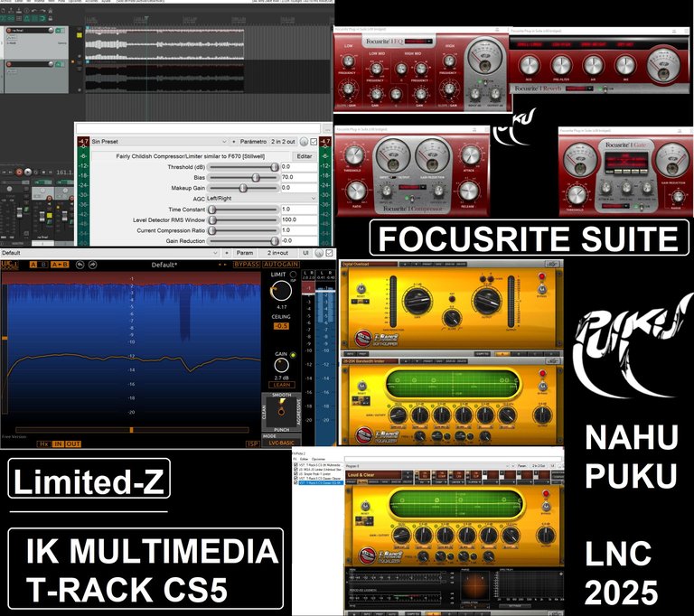This screenshot has width=694, height=616.
Task: Click the undo arrow icon in Limited-Z
Action: point(80,265)
